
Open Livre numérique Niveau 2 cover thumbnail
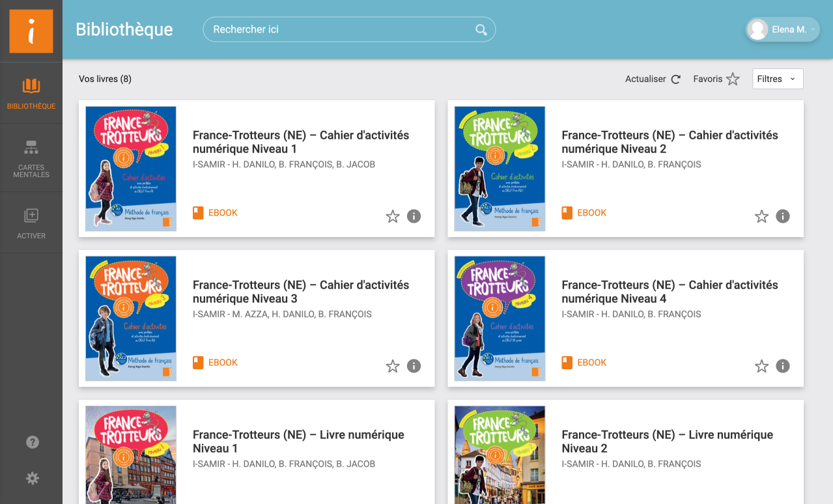pos(500,455)
